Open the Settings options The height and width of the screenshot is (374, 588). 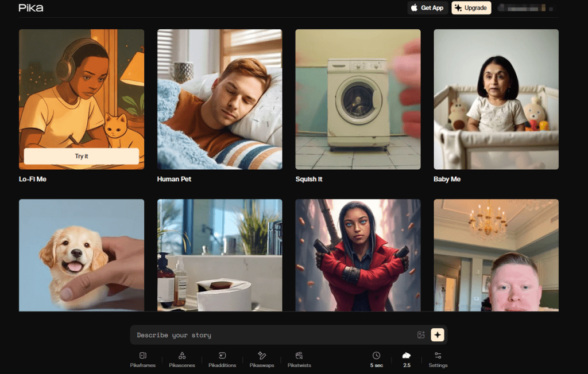(438, 359)
